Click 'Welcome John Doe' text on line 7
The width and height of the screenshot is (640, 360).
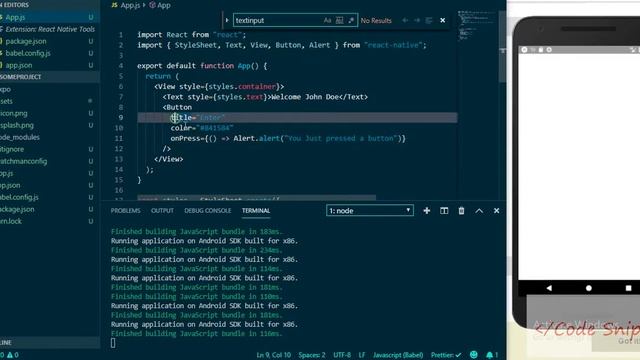[x=304, y=97]
